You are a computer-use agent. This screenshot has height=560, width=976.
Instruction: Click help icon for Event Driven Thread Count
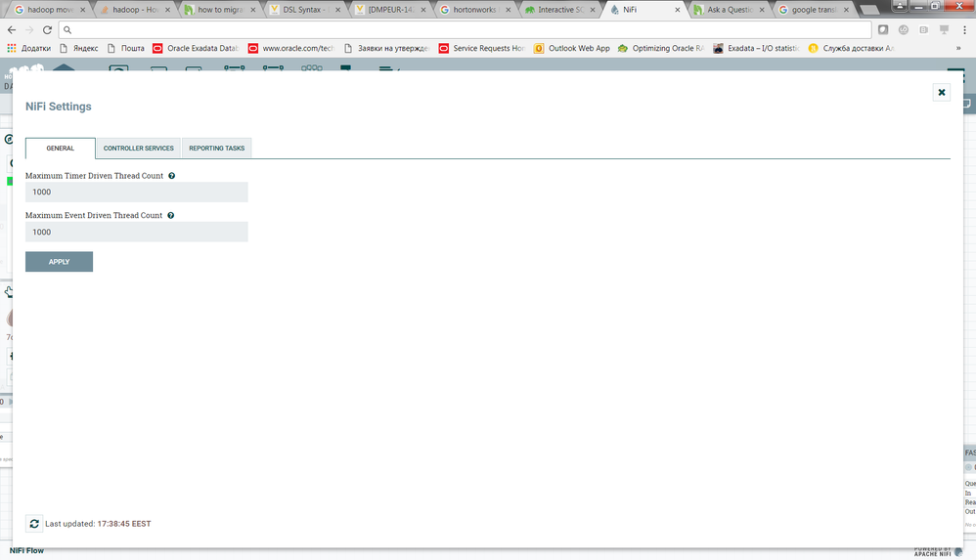click(x=170, y=215)
